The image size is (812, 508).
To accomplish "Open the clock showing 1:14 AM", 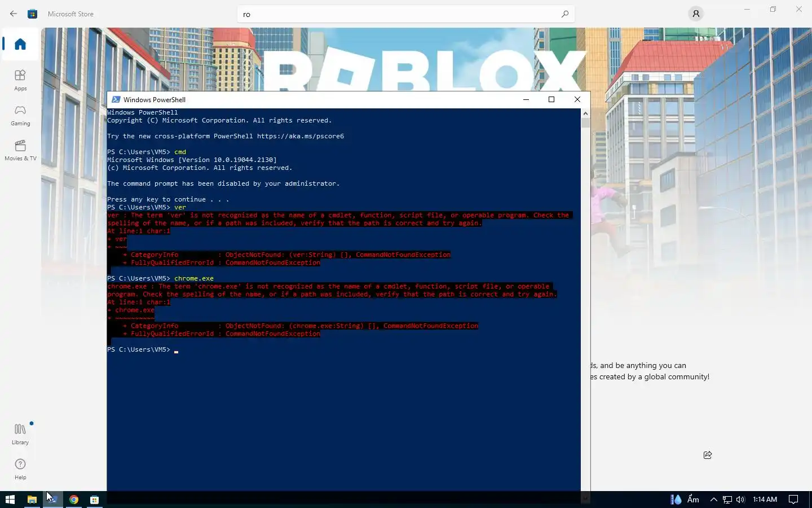I will [765, 500].
